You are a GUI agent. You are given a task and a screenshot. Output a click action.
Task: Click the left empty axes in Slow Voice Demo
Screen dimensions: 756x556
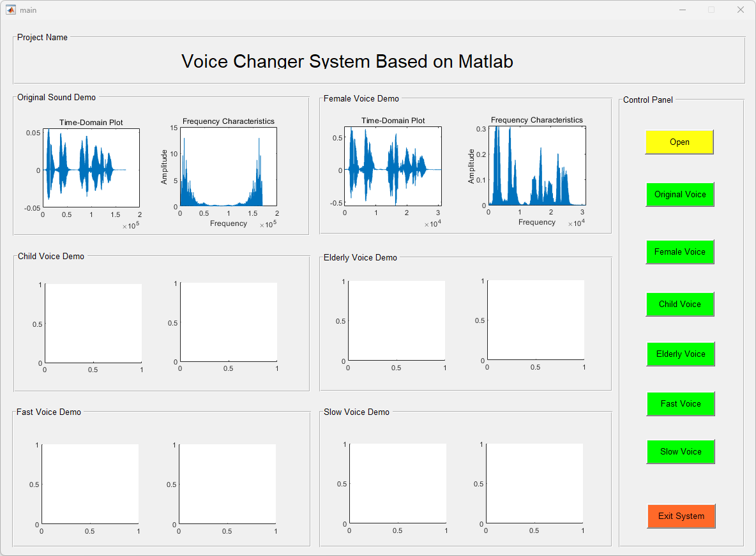398,484
